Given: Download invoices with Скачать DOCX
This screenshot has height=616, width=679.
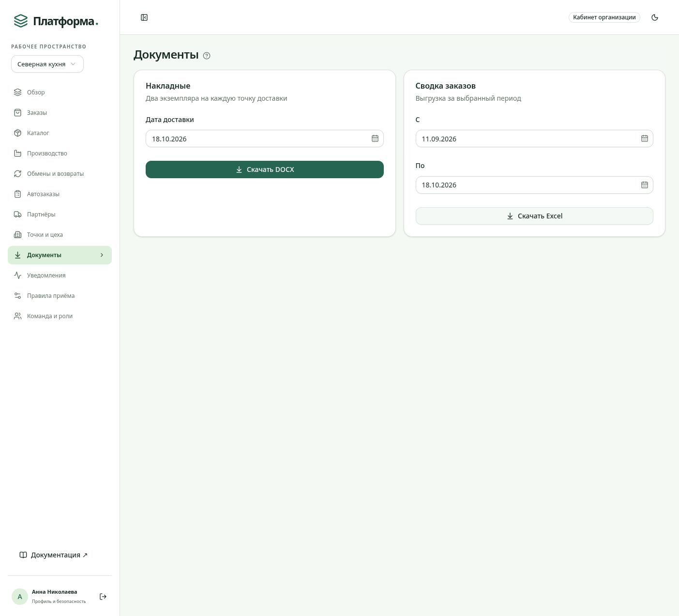Looking at the screenshot, I should coord(265,169).
